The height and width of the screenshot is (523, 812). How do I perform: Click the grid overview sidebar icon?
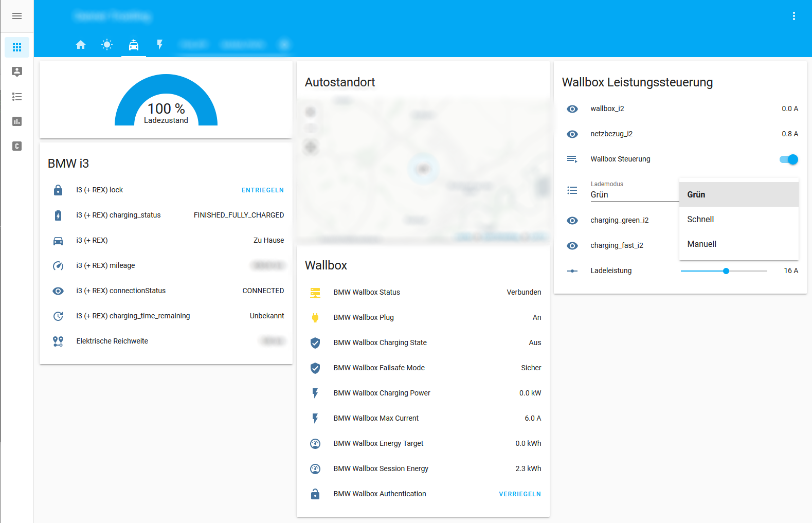[17, 47]
